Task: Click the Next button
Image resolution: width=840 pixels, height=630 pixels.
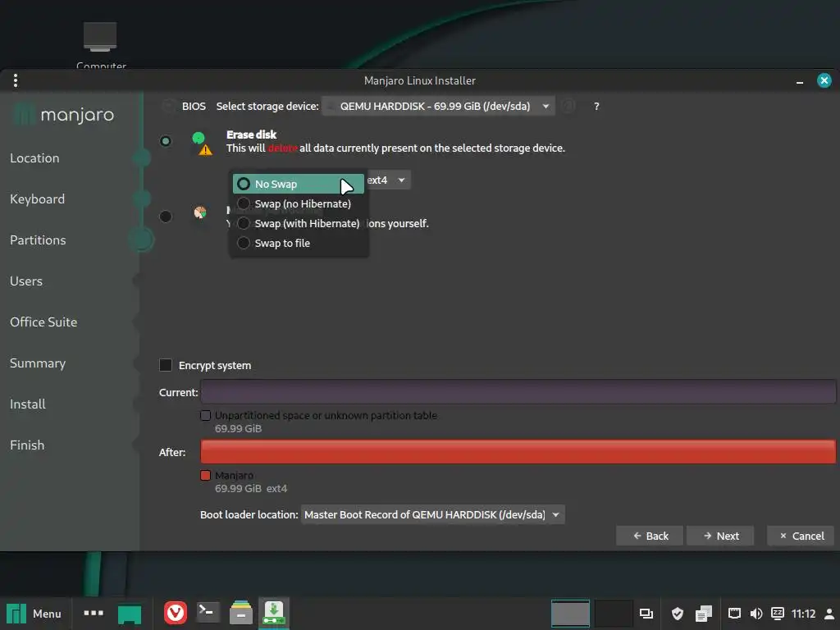Action: (x=720, y=536)
